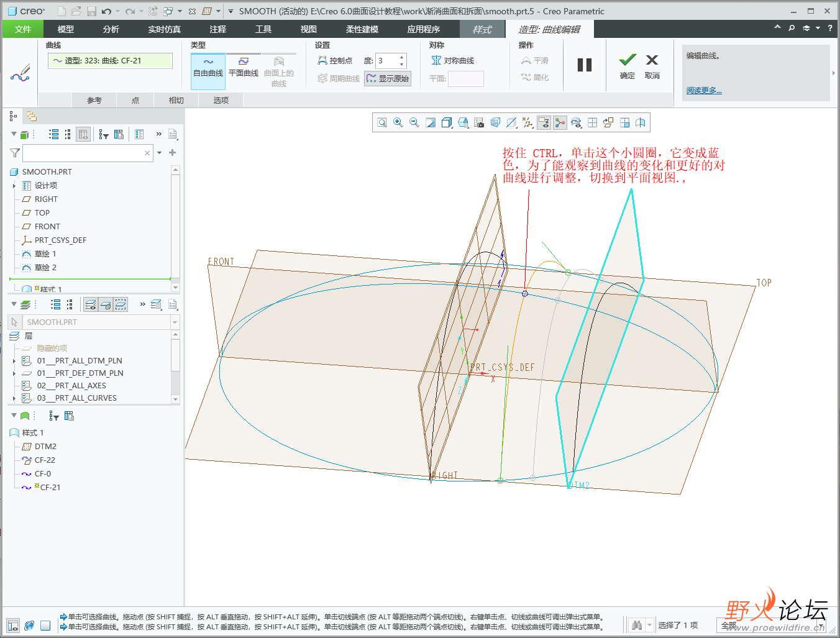Screen dimensions: 840x638
Task: Click Collapse All tree icon
Action: coord(68,134)
